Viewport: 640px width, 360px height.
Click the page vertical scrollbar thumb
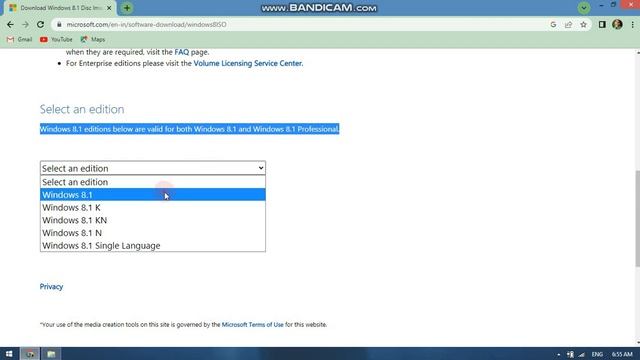pos(638,218)
